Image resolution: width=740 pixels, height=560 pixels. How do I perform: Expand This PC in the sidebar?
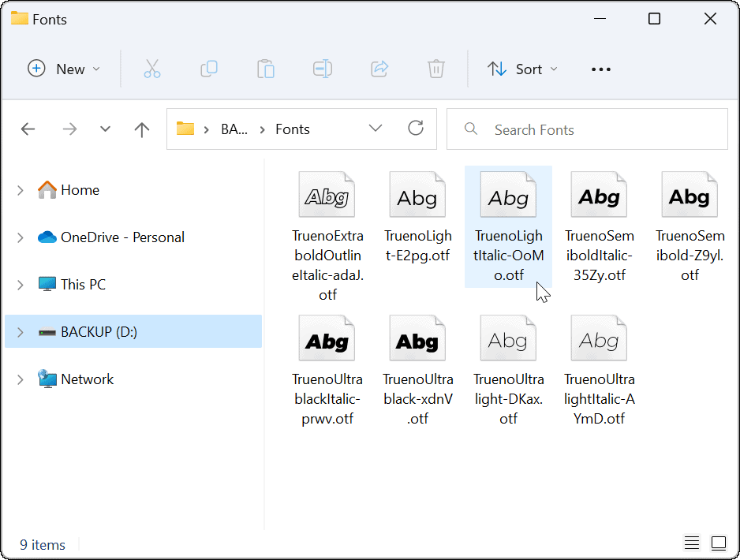click(x=20, y=284)
